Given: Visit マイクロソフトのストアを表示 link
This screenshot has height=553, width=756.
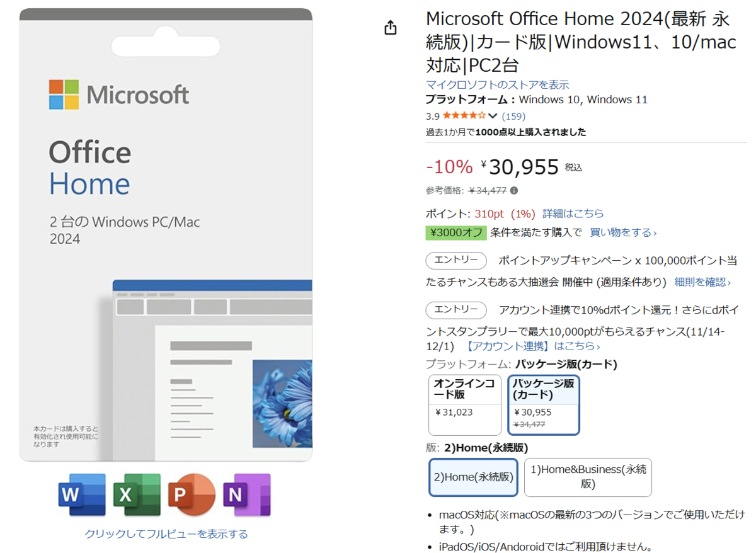Looking at the screenshot, I should click(497, 84).
